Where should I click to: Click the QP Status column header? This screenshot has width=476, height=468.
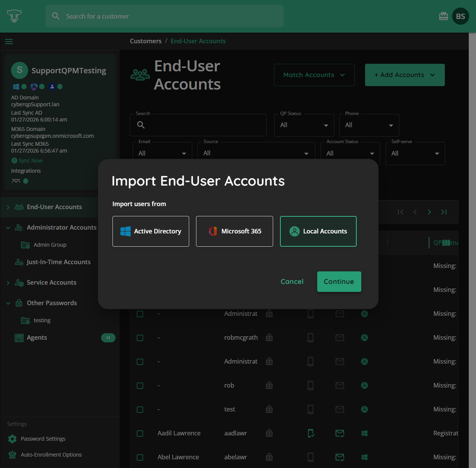click(x=446, y=243)
